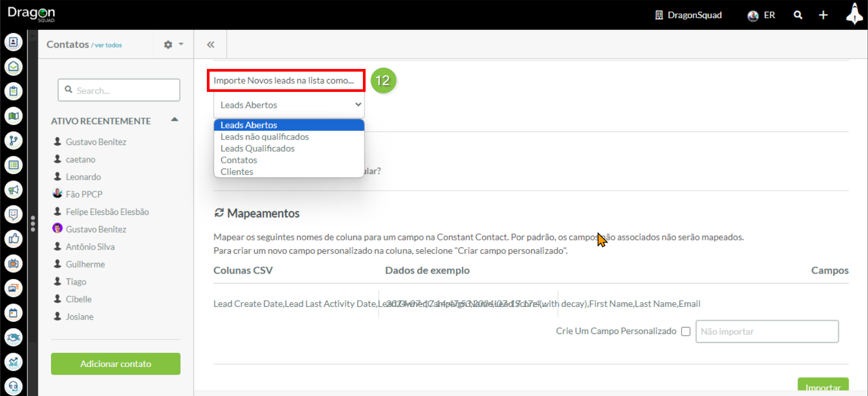Click the rocket icon at top right
This screenshot has width=868, height=396.
(x=854, y=14)
